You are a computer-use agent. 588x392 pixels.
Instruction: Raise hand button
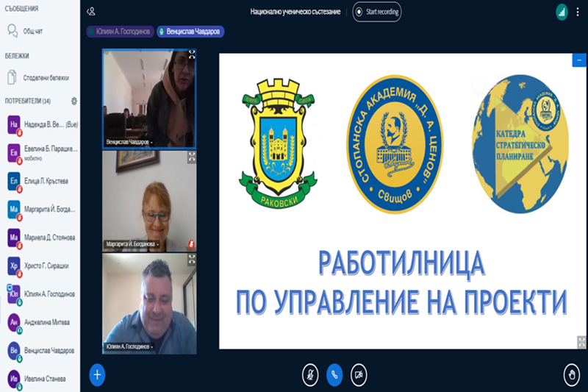pos(572,375)
